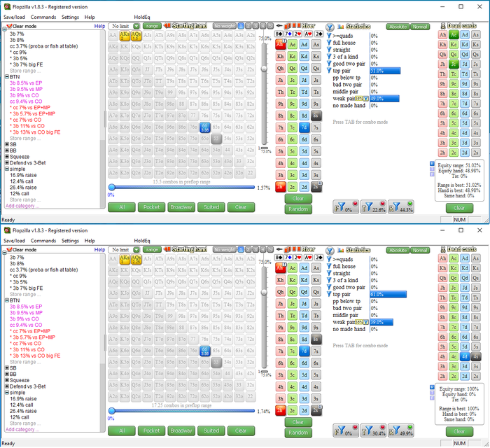Toggle the 3 of a kind filter in bottom window
490x448 pixels.
click(x=329, y=280)
